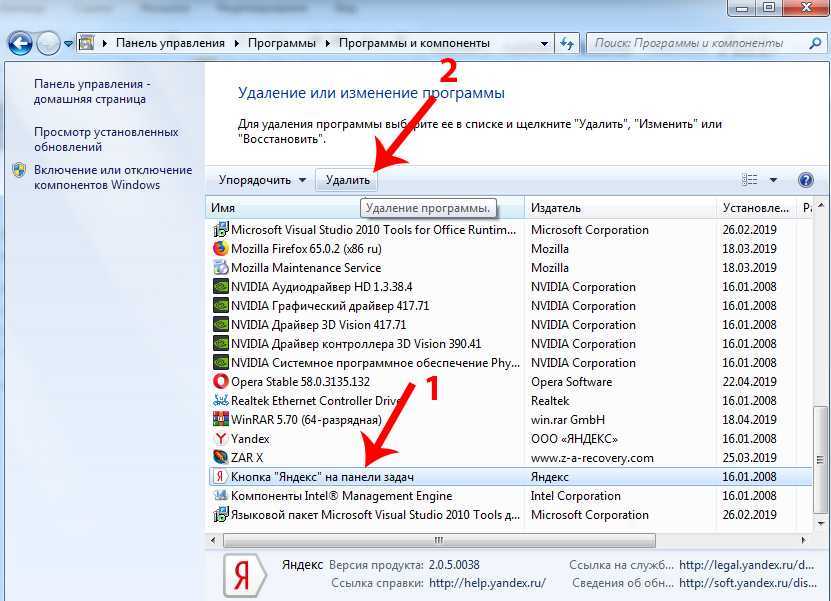
Task: Open 'Панель управления - домашняя страница' link
Action: point(92,91)
